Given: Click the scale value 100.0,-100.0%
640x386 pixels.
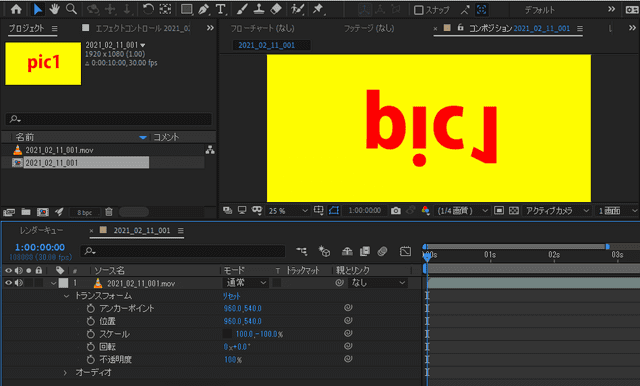Looking at the screenshot, I should click(x=259, y=334).
